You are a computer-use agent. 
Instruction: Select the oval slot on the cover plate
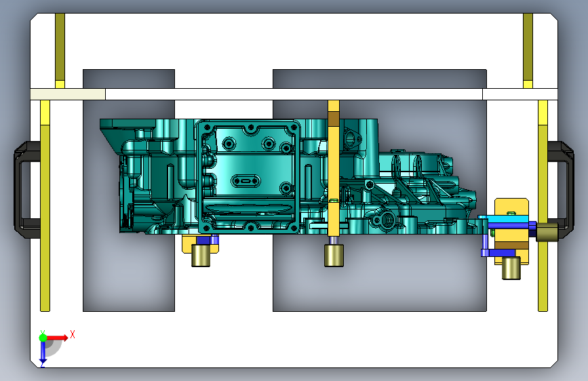pyautogui.click(x=246, y=181)
